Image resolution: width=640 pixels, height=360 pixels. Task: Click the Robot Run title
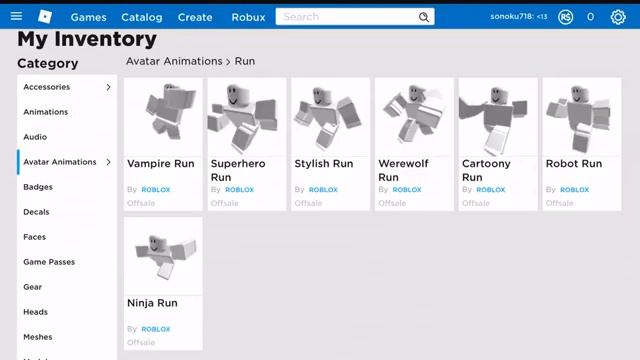click(574, 164)
